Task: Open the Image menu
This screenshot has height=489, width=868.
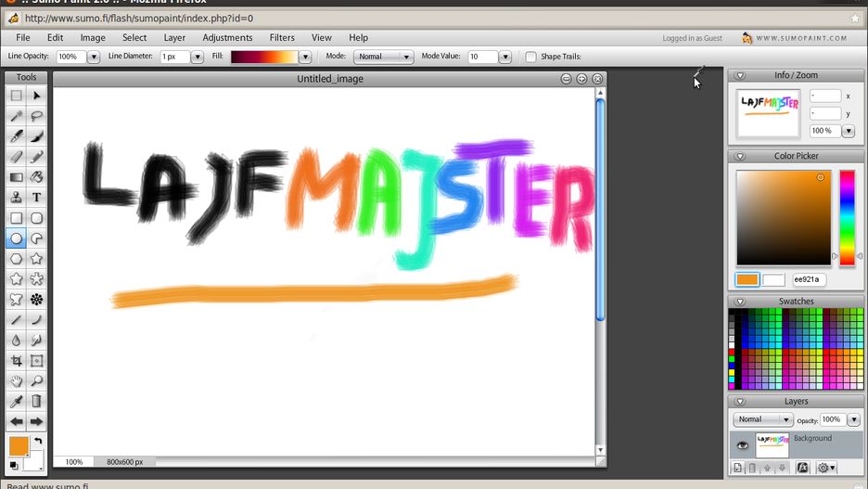Action: click(x=93, y=38)
